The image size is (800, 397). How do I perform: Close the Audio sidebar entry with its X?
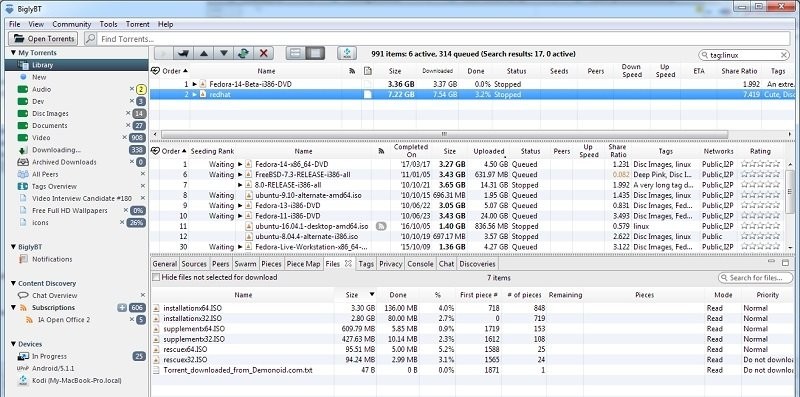coord(132,89)
